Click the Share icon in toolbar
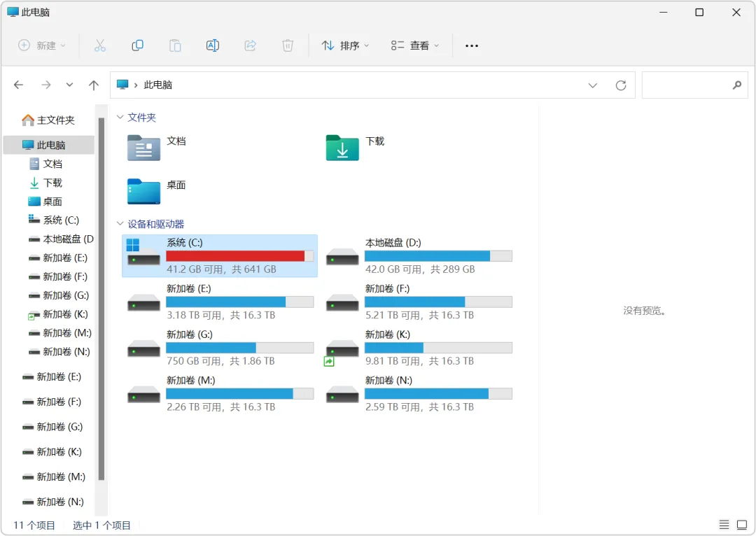Viewport: 756px width, 536px height. (250, 45)
